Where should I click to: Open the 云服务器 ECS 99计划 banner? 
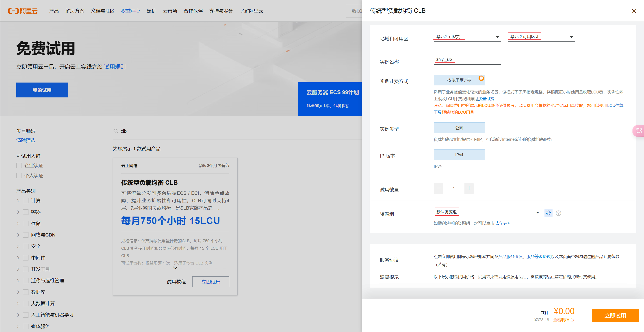point(330,99)
